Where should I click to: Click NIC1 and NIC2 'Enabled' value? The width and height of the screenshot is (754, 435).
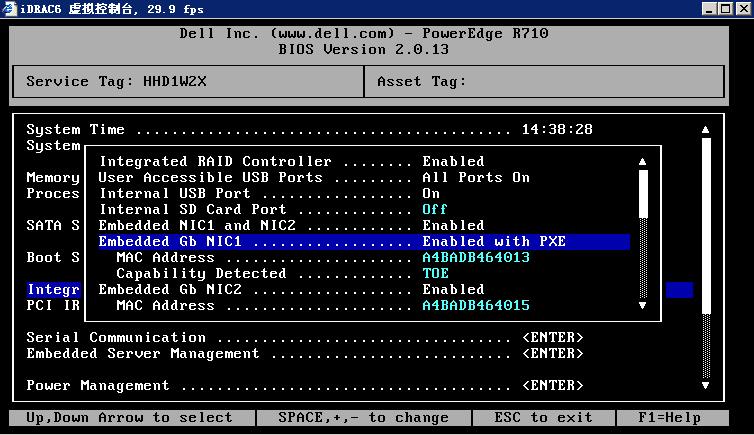[453, 225]
